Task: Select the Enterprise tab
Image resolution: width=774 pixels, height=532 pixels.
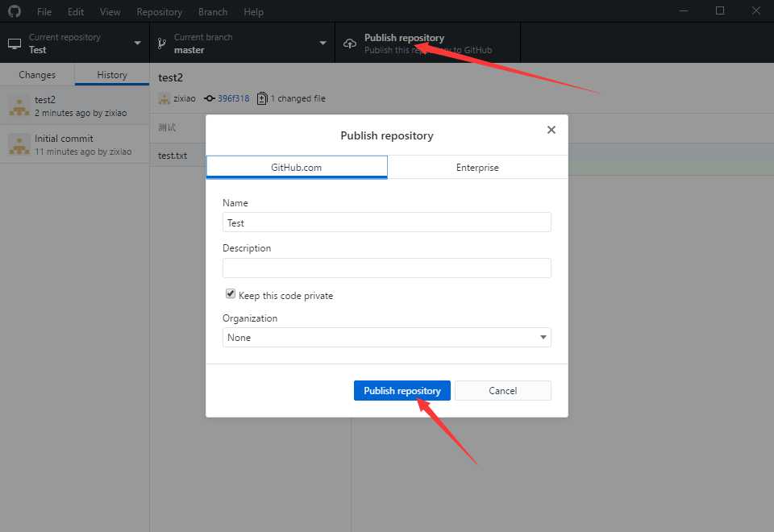Action: 477,168
